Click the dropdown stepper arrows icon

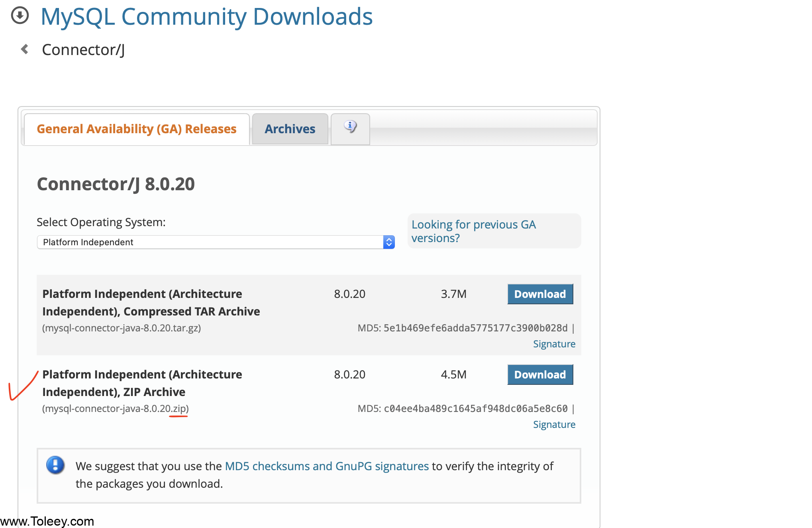(x=389, y=242)
